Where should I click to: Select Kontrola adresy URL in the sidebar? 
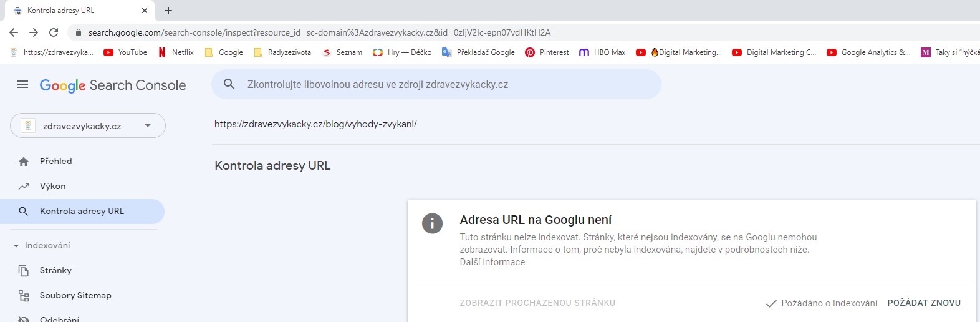point(82,211)
